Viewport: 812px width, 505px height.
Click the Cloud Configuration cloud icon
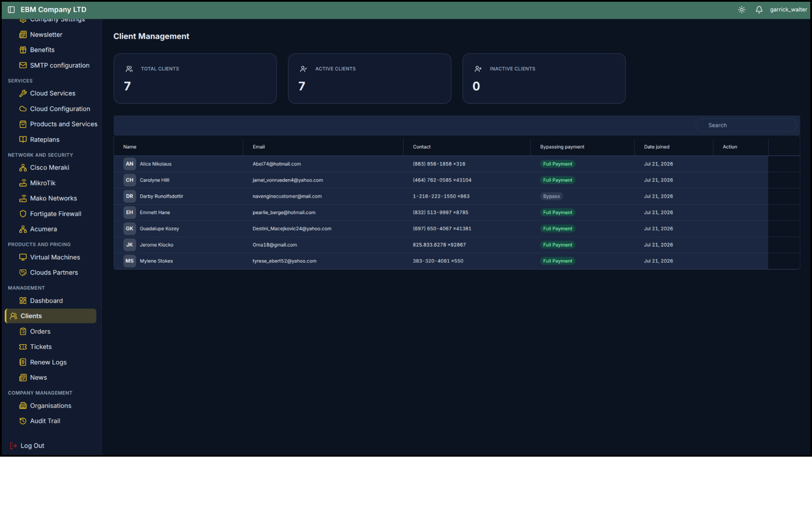pyautogui.click(x=23, y=109)
